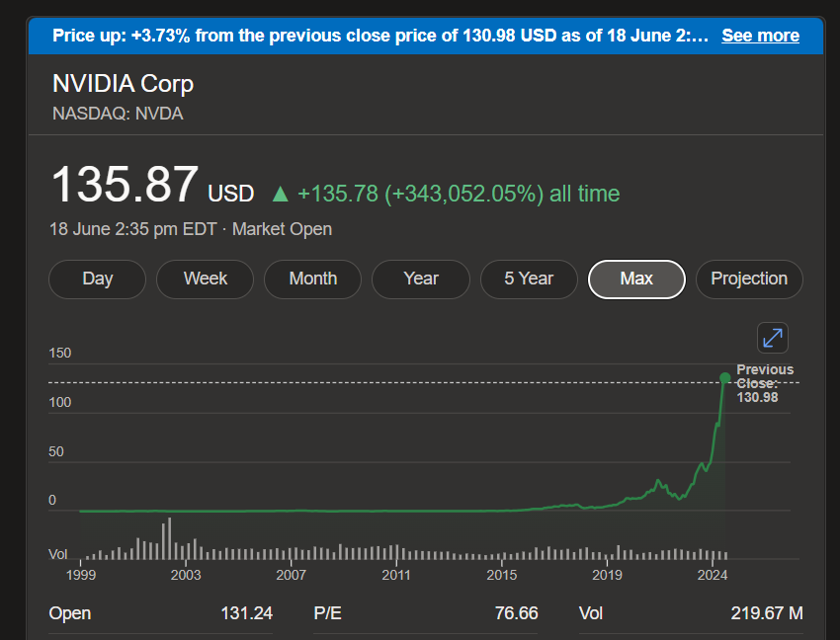Select the Max range button

[x=636, y=280]
